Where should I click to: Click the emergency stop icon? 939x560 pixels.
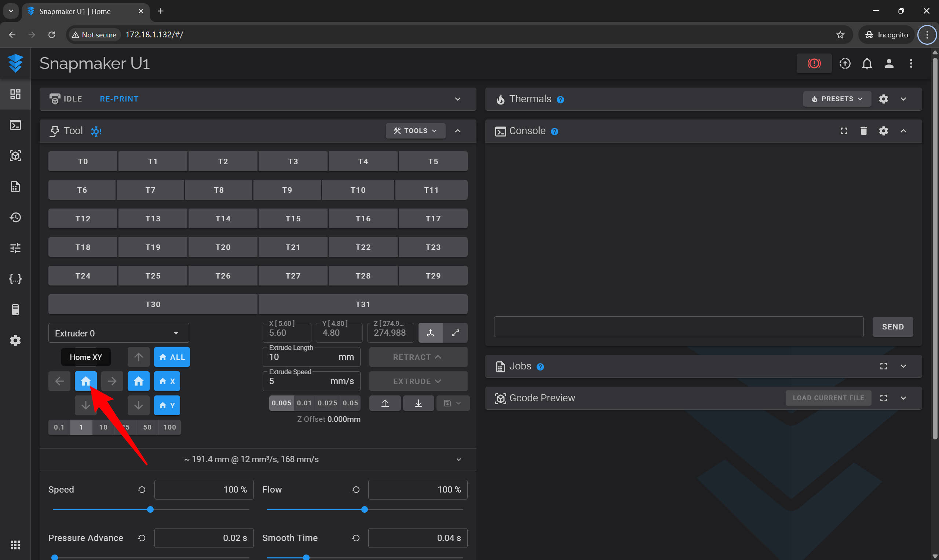814,63
